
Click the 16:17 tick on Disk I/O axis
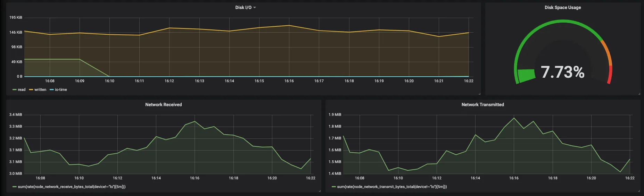pyautogui.click(x=319, y=81)
